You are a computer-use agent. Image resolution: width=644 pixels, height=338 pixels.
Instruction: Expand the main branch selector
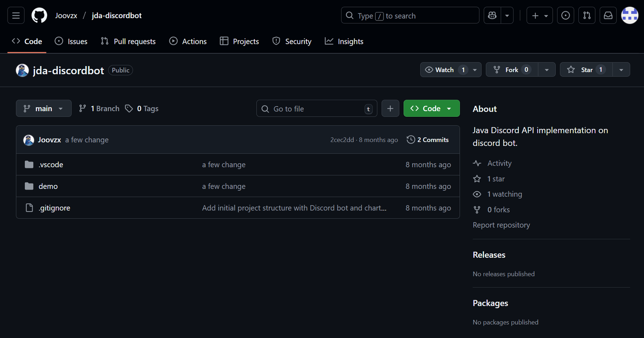pyautogui.click(x=43, y=109)
